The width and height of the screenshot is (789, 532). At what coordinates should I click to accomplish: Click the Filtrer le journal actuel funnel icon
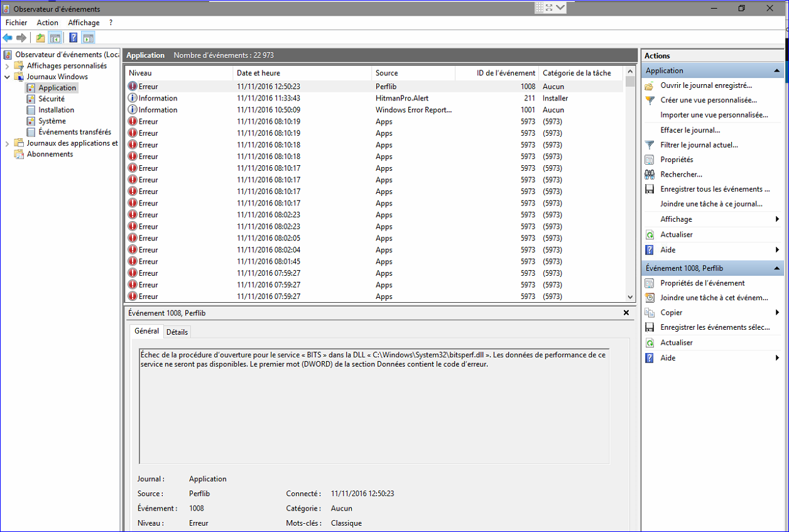coord(650,145)
